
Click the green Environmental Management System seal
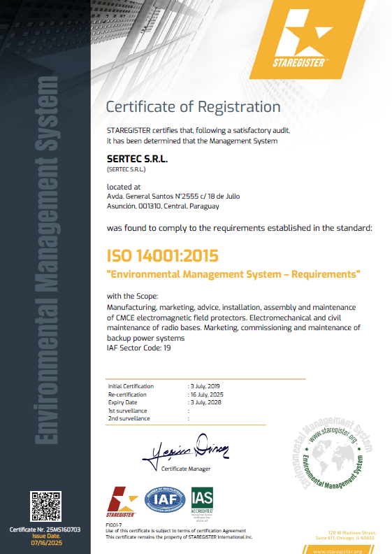[x=333, y=453]
